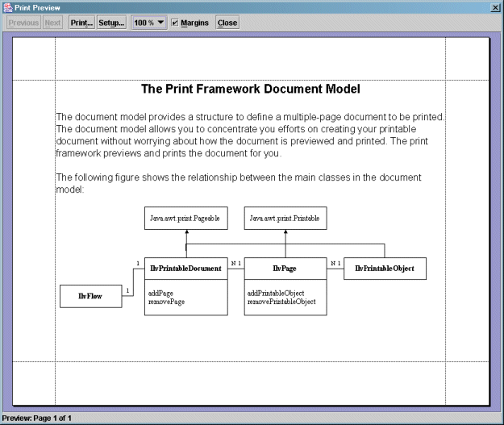Click the Java.awt.print.Printable box

click(285, 218)
